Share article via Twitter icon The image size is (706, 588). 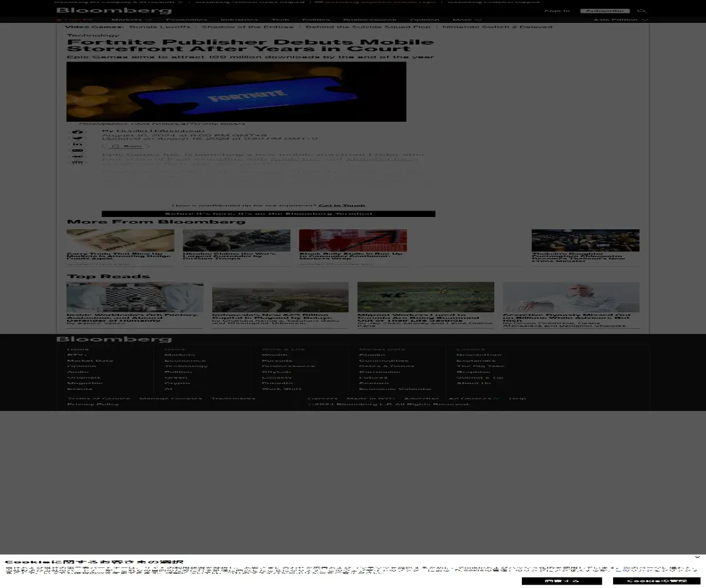click(x=78, y=139)
